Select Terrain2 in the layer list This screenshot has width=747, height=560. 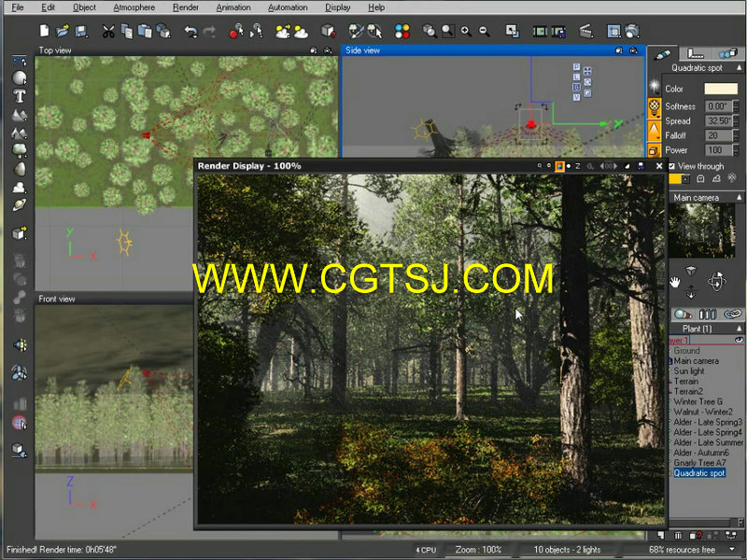[x=688, y=391]
